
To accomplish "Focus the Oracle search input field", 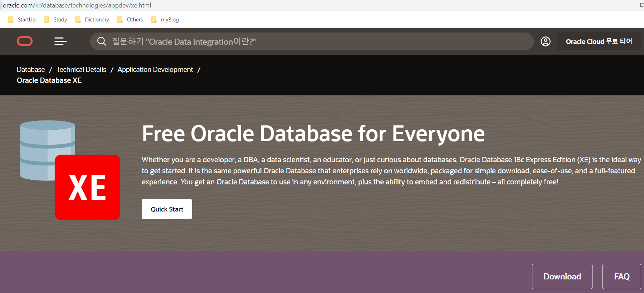I will pyautogui.click(x=312, y=41).
